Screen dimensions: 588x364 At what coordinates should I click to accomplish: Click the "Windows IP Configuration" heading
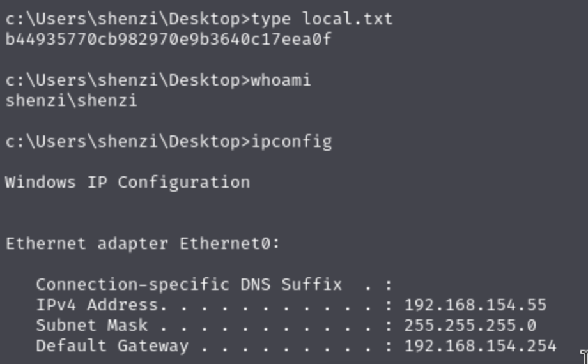tap(128, 183)
